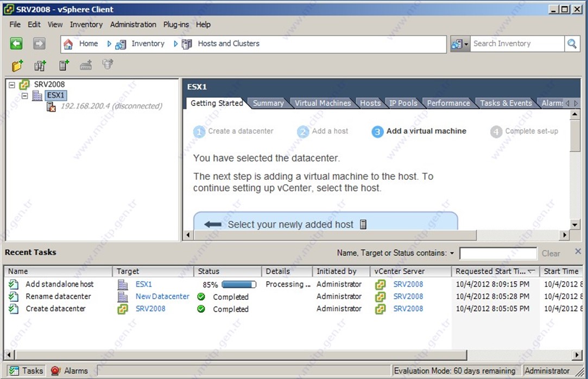Click the datacenter icon beside New Datacenter target
Viewport: 588px width, 379px height.
pos(123,297)
